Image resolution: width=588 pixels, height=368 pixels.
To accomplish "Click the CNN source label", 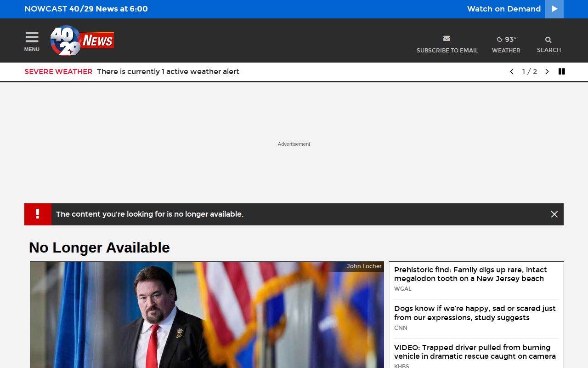I will (x=401, y=328).
